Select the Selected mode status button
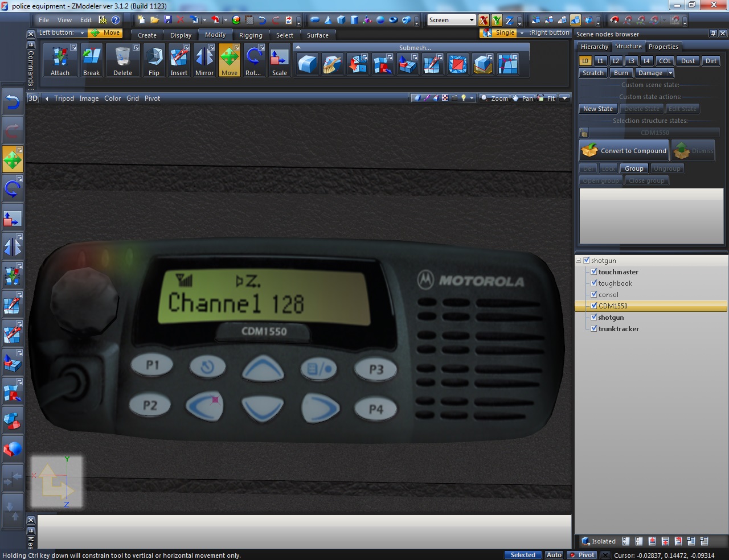729x560 pixels. click(523, 555)
